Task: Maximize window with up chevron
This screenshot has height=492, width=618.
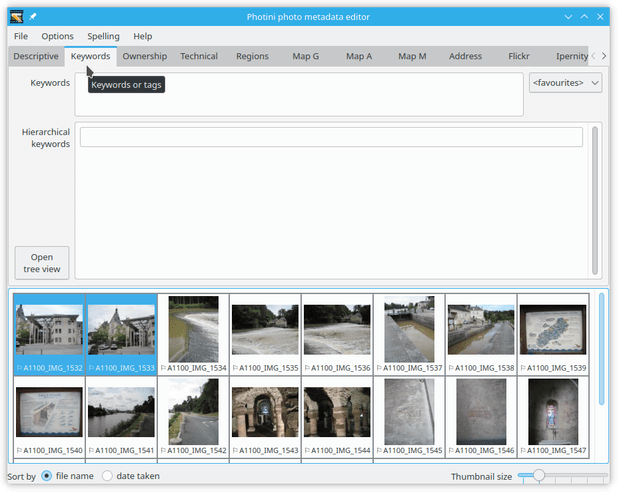Action: tap(584, 17)
